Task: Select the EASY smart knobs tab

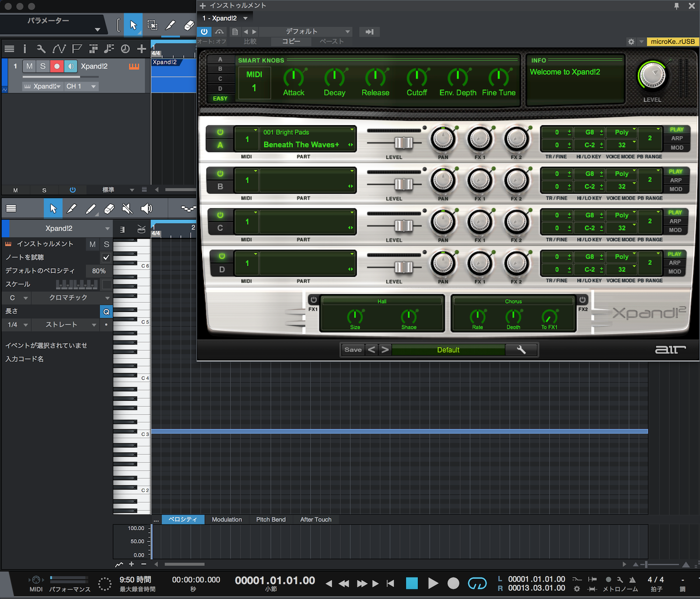Action: [220, 98]
